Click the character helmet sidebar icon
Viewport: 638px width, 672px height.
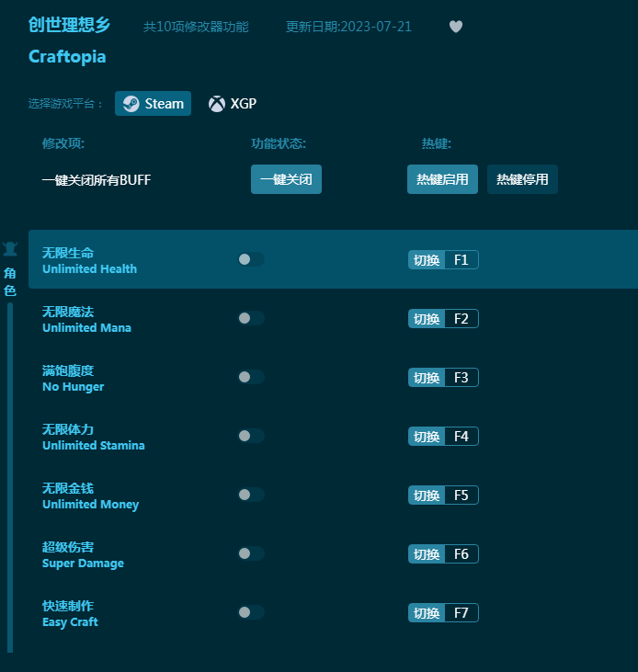click(10, 248)
